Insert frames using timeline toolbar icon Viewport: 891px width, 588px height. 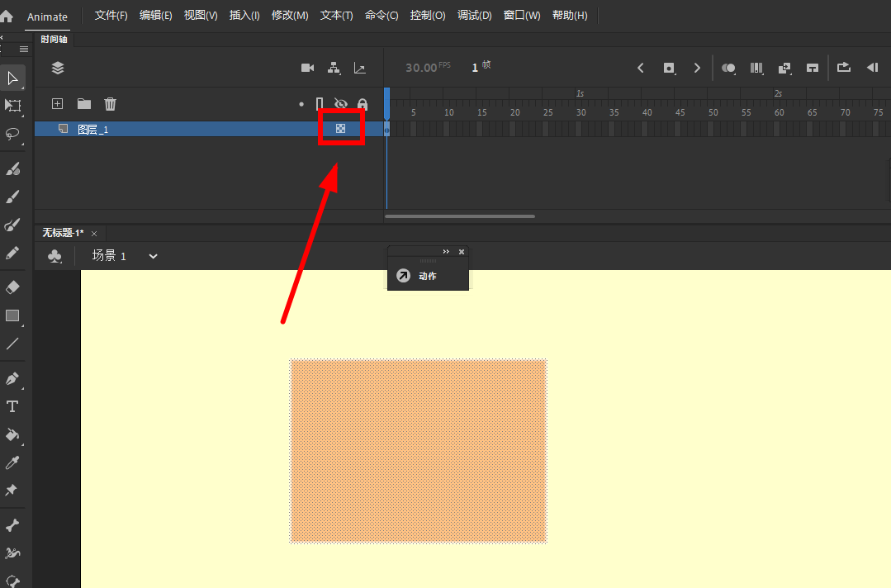click(x=813, y=69)
